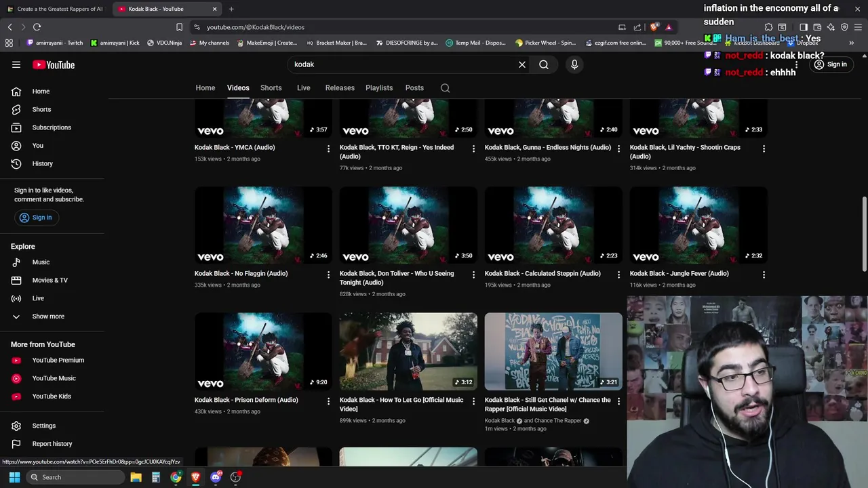The height and width of the screenshot is (488, 868).
Task: Click the Windows taskbar Search box
Action: tap(76, 477)
